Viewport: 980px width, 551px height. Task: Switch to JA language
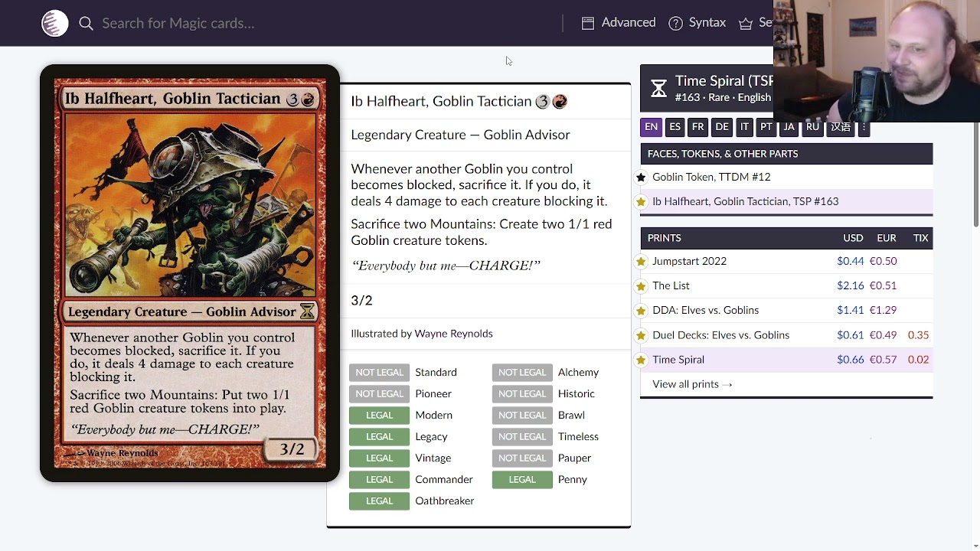coord(789,127)
